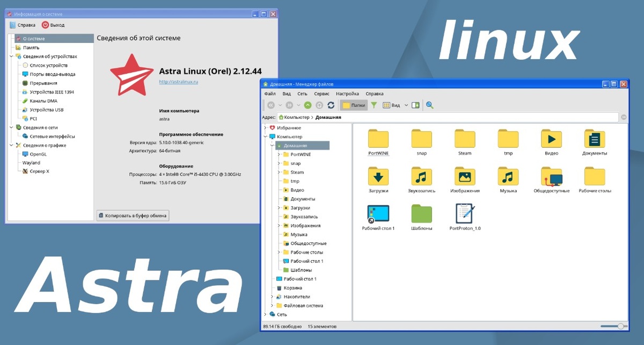Click the back navigation arrow in file manager

(x=271, y=105)
